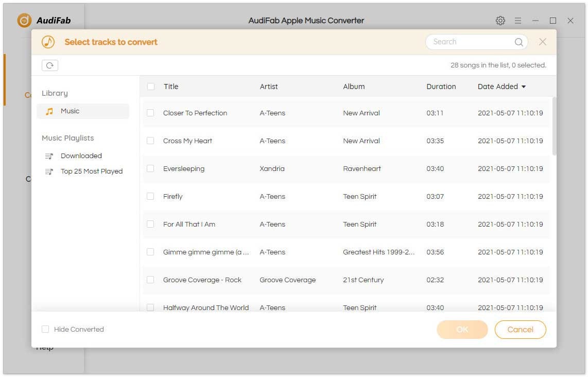Open the Downloaded playlist
The height and width of the screenshot is (377, 588).
(x=81, y=156)
